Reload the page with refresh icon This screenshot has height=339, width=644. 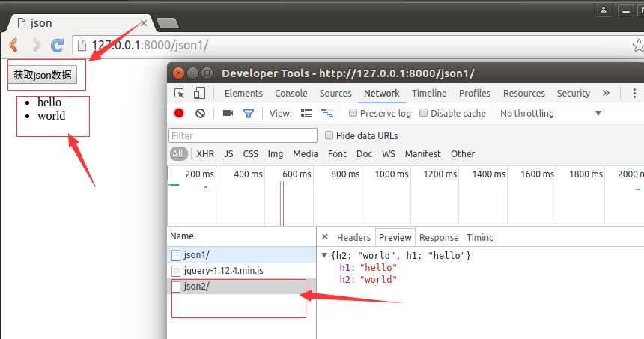57,45
